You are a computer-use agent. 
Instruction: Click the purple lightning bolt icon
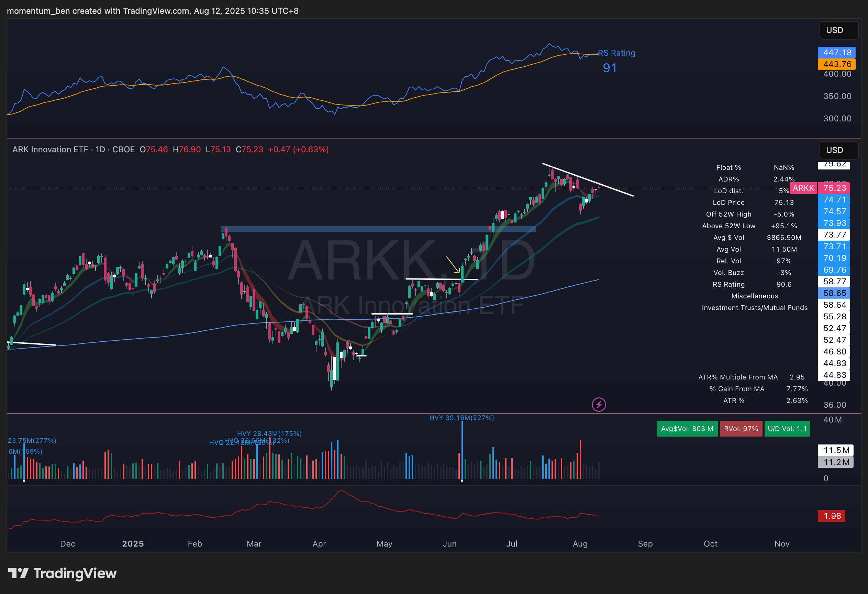(x=599, y=404)
